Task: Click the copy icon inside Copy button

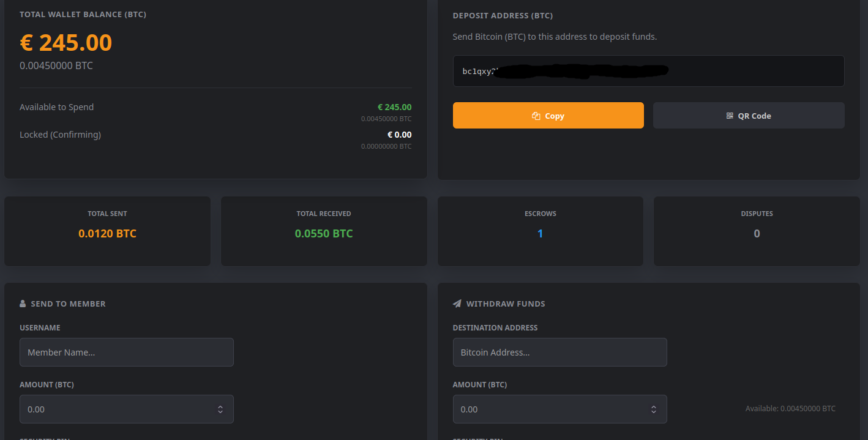Action: coord(536,116)
